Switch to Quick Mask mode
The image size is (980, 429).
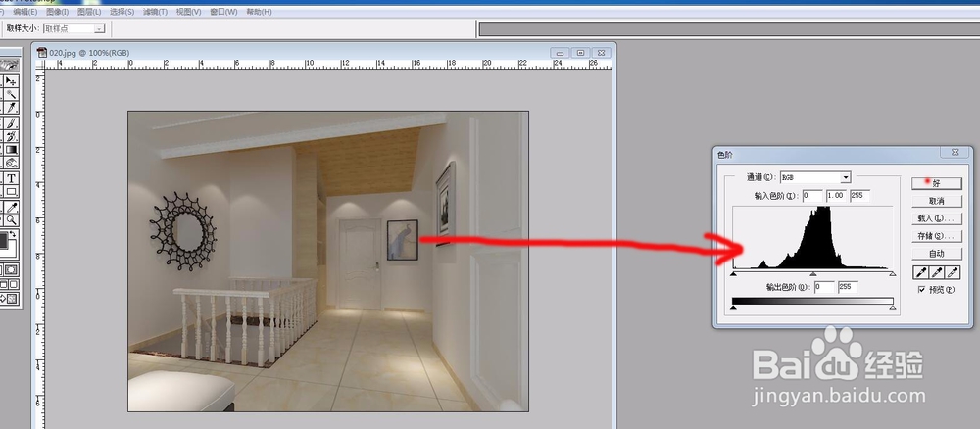click(x=12, y=269)
